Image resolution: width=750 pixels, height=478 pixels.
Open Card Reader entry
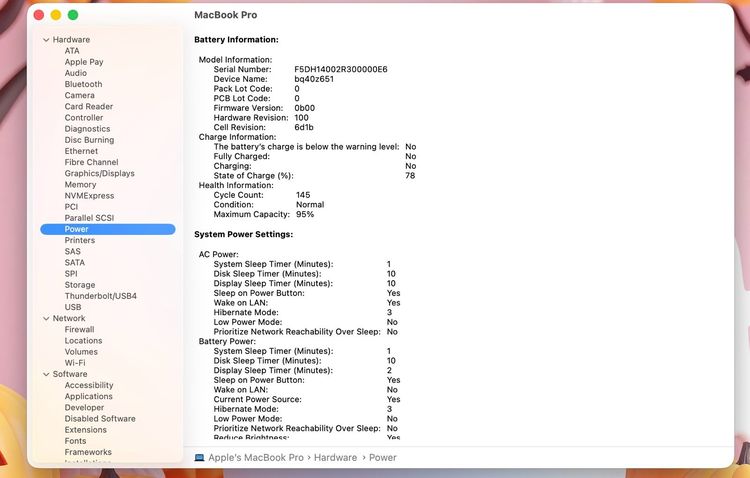89,106
